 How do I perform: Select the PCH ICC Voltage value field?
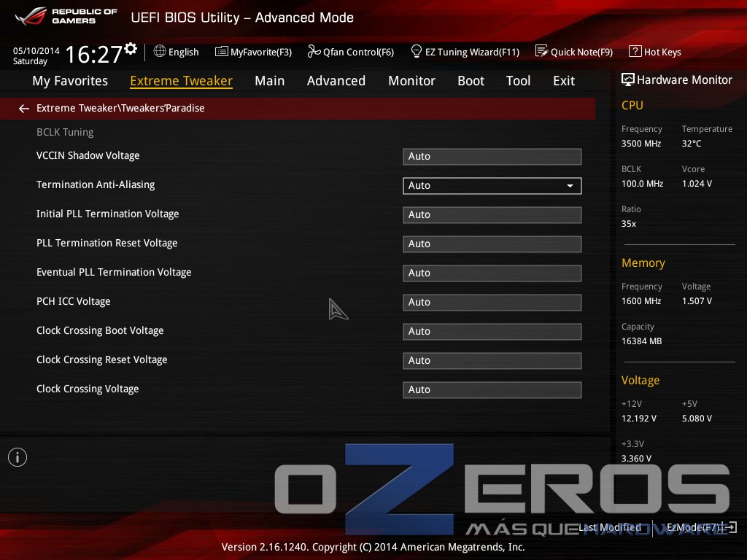[x=492, y=303]
